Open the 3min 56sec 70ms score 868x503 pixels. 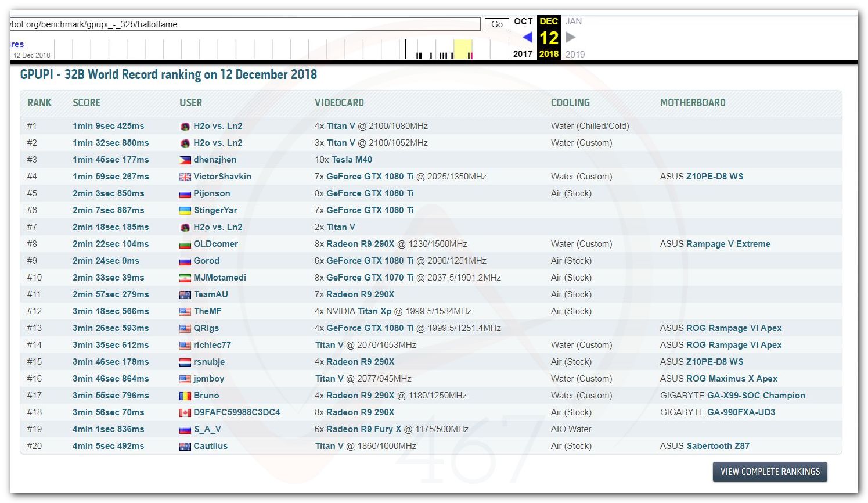tap(109, 412)
